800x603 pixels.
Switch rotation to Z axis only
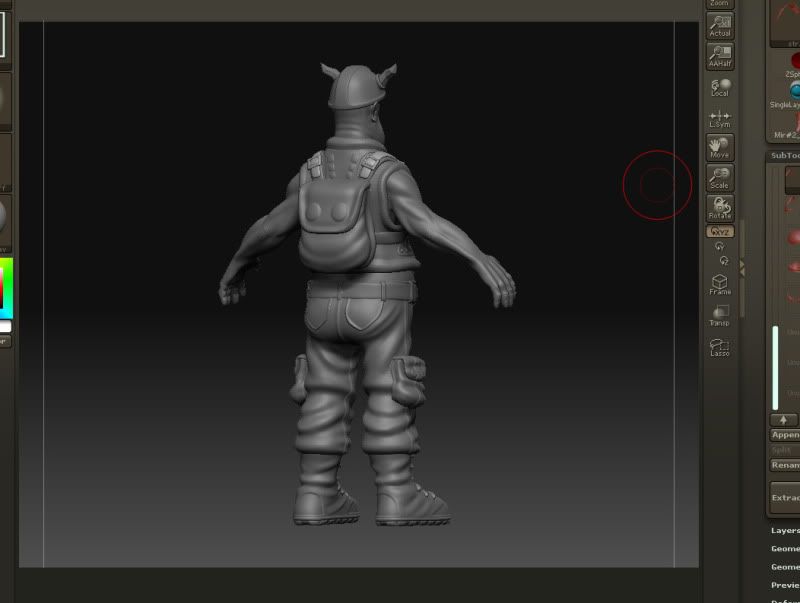[x=724, y=261]
